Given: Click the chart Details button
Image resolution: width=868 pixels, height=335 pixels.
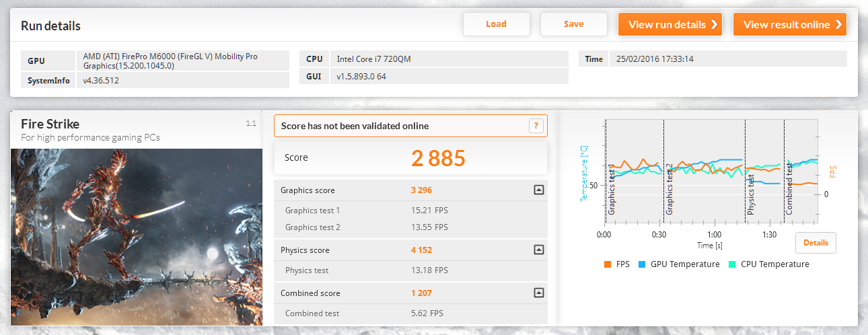Looking at the screenshot, I should click(816, 243).
